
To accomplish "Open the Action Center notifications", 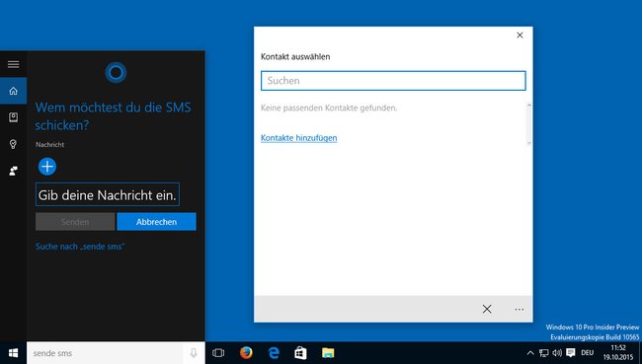I will coord(570,352).
